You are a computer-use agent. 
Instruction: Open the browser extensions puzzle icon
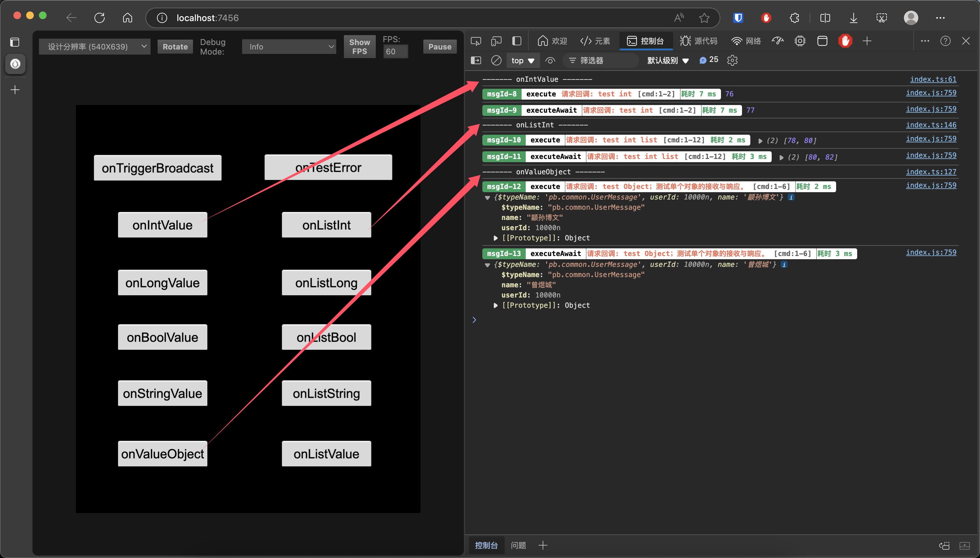[x=794, y=18]
